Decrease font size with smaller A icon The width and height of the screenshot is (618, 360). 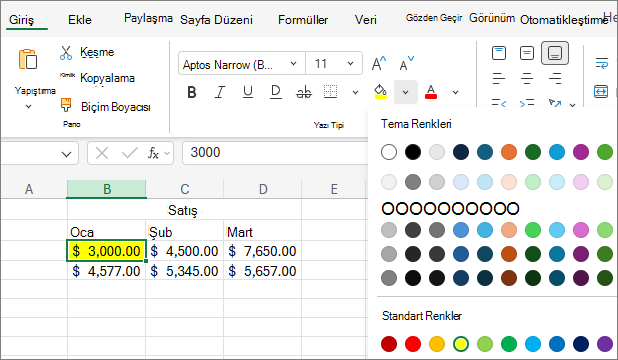click(406, 63)
